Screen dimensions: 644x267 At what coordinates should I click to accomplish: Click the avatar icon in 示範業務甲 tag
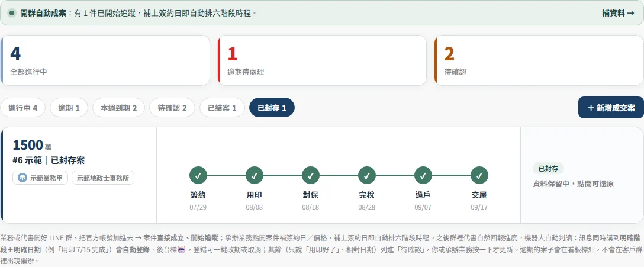tap(22, 178)
